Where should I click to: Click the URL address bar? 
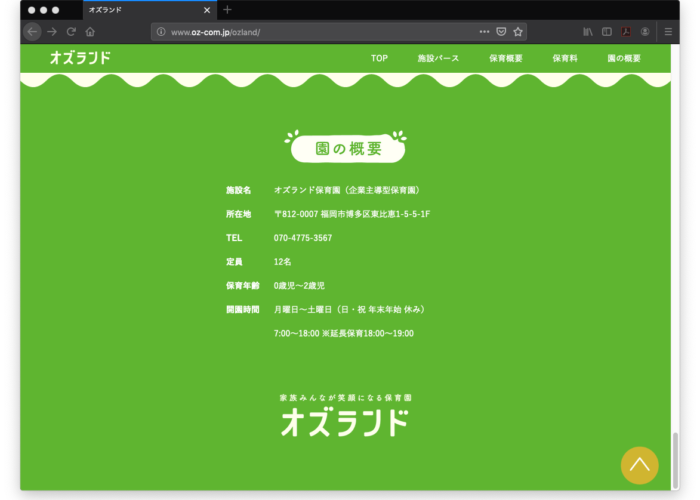pos(320,32)
